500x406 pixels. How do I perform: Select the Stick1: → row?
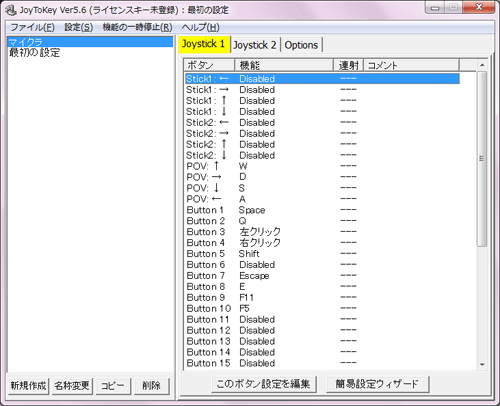[322, 90]
